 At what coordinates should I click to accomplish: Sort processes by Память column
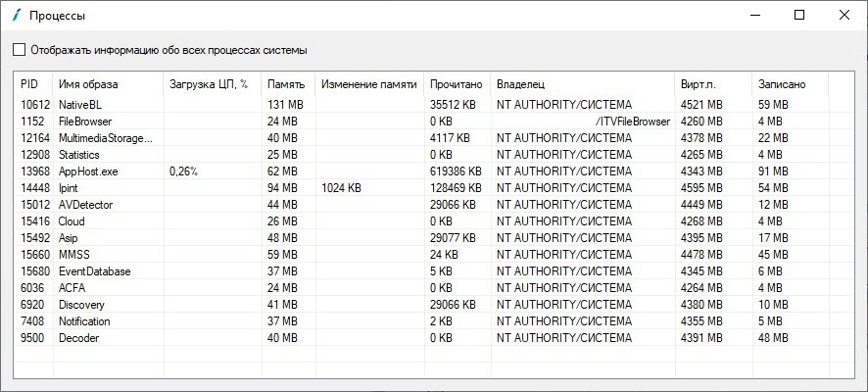click(287, 85)
